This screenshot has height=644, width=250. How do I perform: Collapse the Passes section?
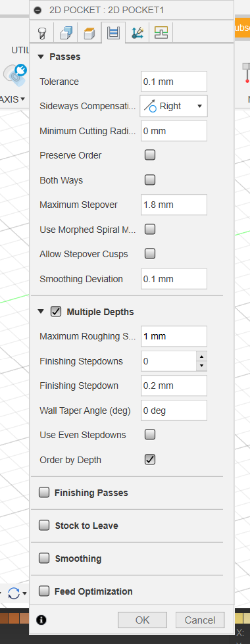pos(40,57)
